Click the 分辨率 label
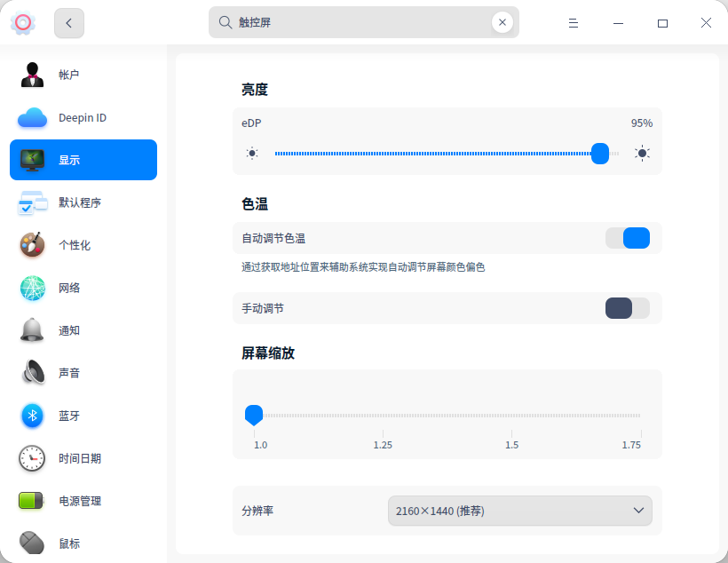 click(x=257, y=511)
